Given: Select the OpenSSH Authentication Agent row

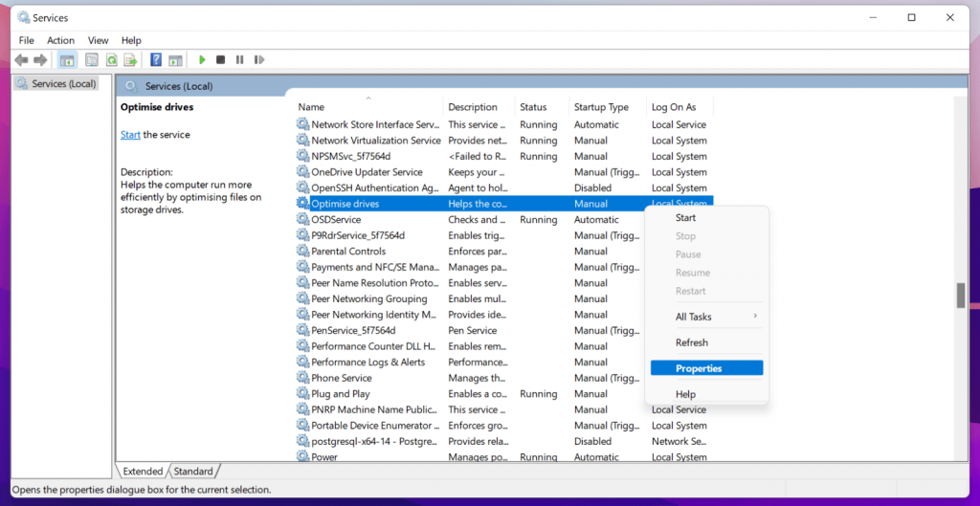Looking at the screenshot, I should pos(503,188).
